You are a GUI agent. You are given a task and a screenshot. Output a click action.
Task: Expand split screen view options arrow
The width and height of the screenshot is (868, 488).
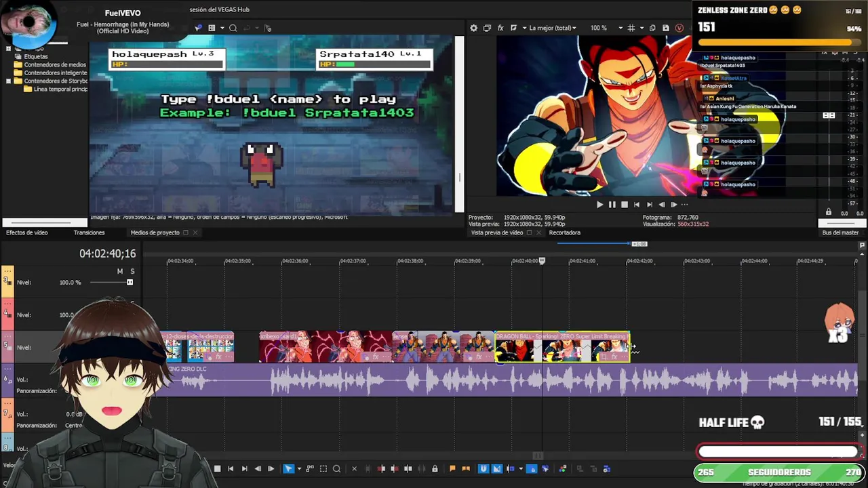pos(524,28)
